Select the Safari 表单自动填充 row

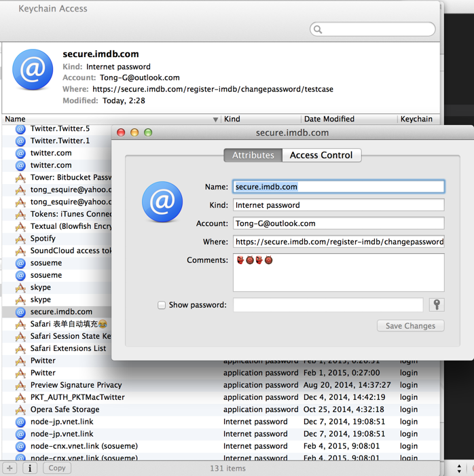[x=57, y=324]
